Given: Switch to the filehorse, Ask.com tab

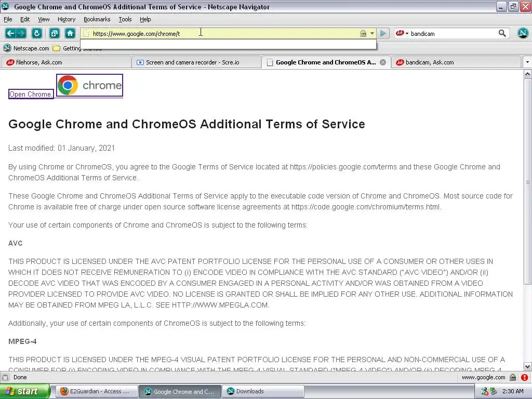Looking at the screenshot, I should pos(66,62).
